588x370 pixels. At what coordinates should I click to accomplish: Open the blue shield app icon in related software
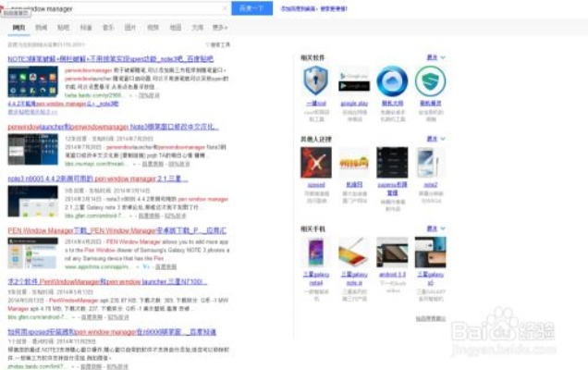point(316,81)
